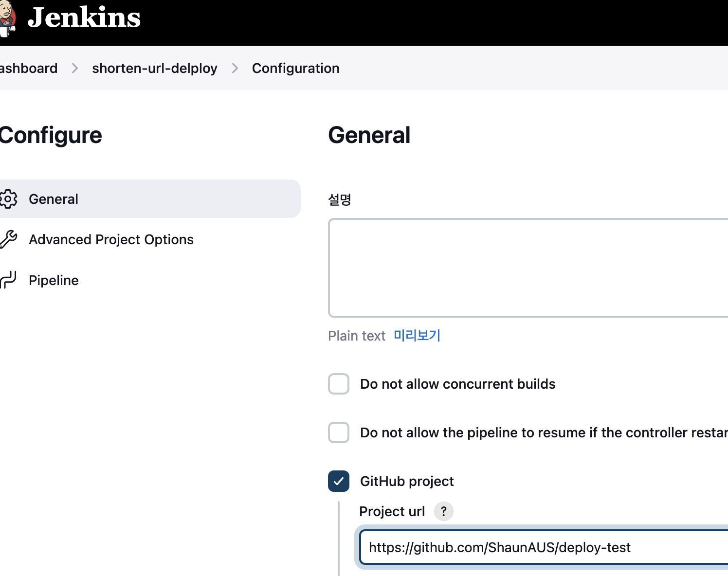
Task: Focus the description (설명) text area
Action: coord(528,268)
